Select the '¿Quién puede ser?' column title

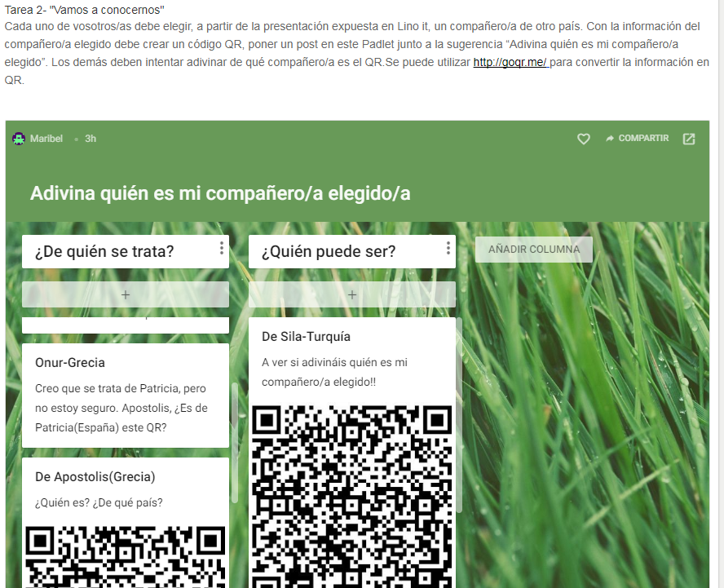[329, 251]
